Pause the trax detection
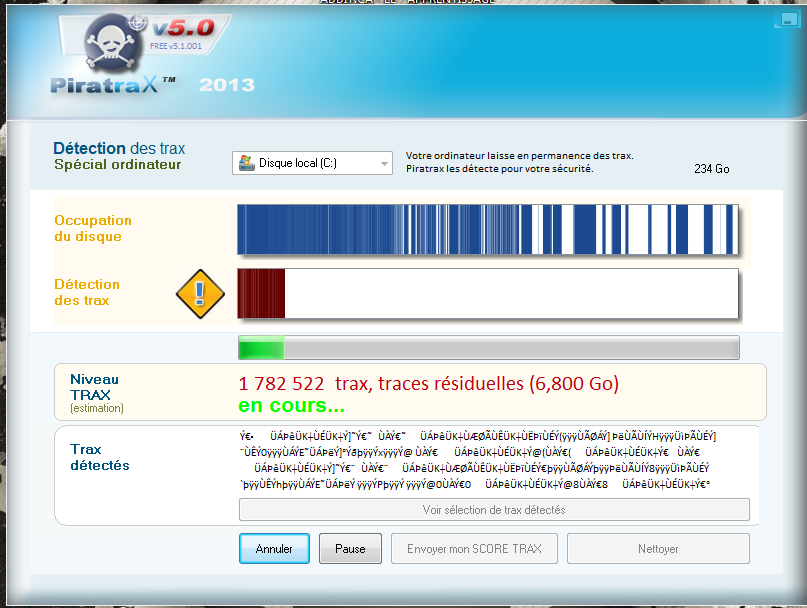The height and width of the screenshot is (608, 807). 350,549
